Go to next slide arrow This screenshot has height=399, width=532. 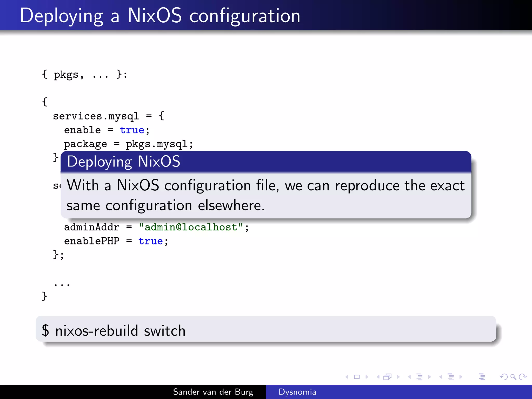coord(367,377)
